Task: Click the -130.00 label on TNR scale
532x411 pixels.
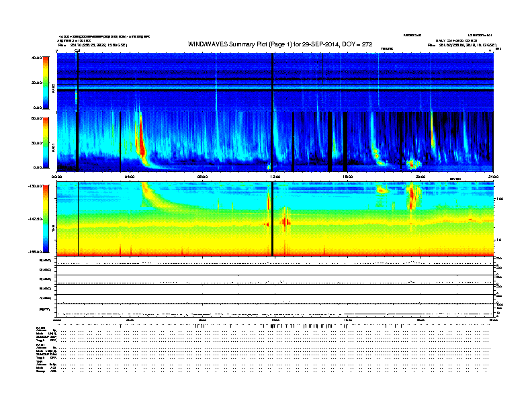Action: click(x=36, y=186)
